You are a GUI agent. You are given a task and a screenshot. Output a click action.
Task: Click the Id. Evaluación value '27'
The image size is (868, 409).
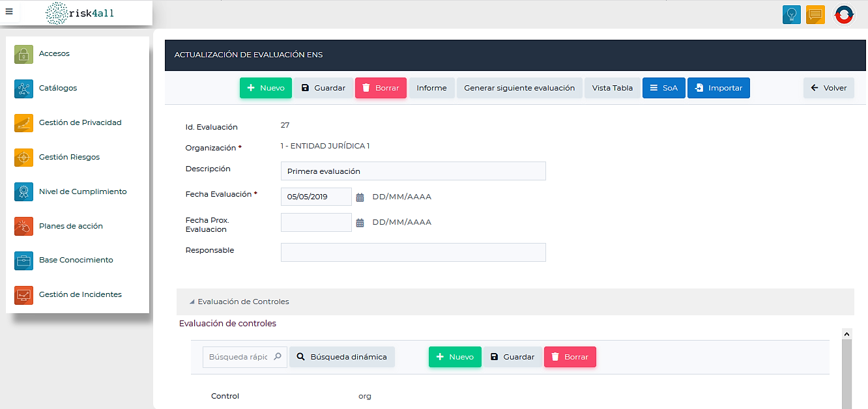click(x=285, y=125)
